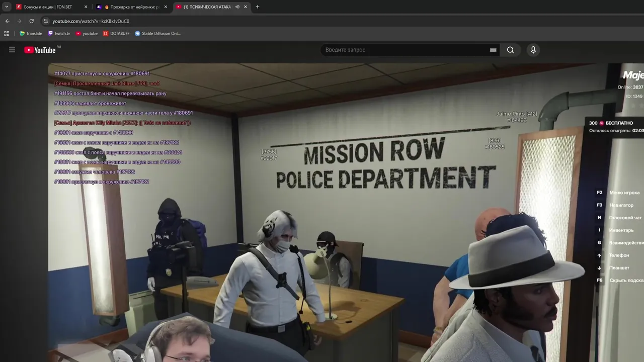Screen dimensions: 644x362
Task: View site information icon in address bar
Action: pos(46,21)
